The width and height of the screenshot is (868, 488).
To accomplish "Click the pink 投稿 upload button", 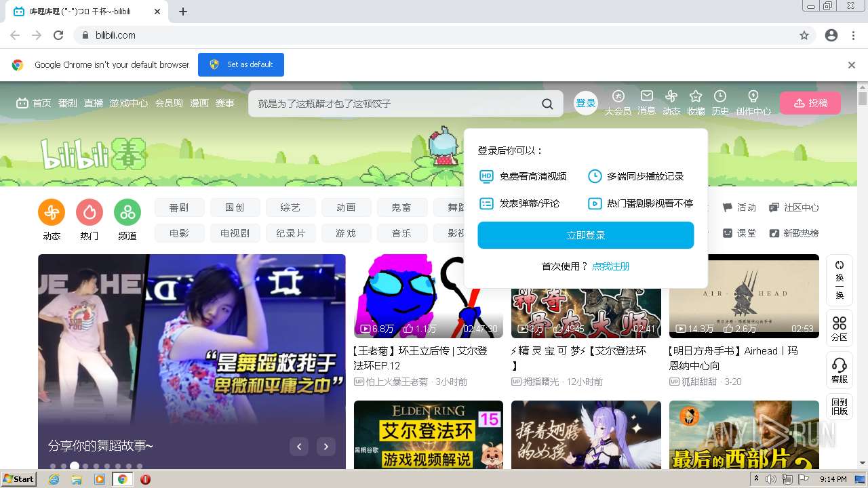I will coord(810,103).
